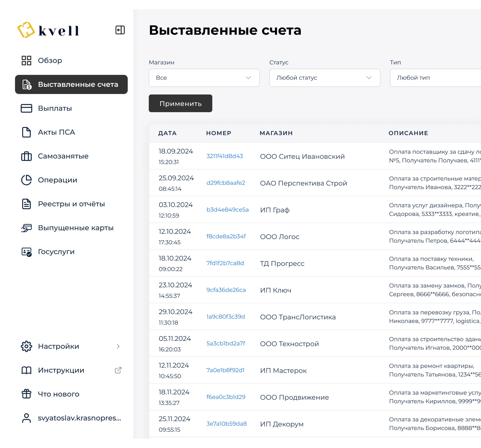Open the Магазин dropdown showing Все
The image size is (481, 448).
coord(204,78)
